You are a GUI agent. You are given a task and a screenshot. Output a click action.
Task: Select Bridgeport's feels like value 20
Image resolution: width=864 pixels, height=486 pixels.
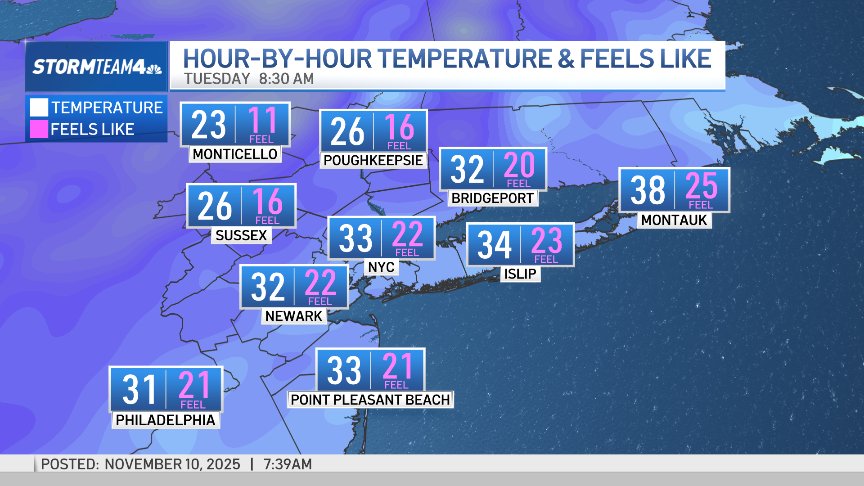518,168
